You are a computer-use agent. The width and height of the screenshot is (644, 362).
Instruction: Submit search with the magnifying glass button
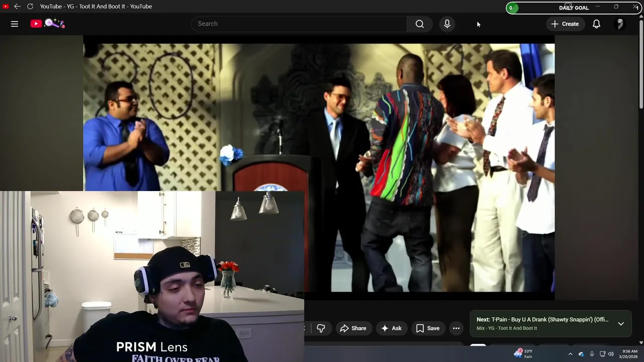pyautogui.click(x=420, y=24)
